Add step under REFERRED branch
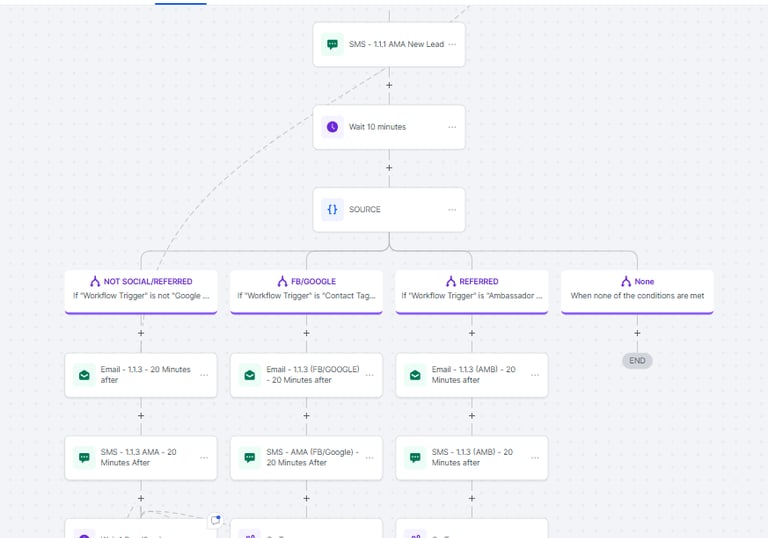The height and width of the screenshot is (538, 768). click(472, 333)
